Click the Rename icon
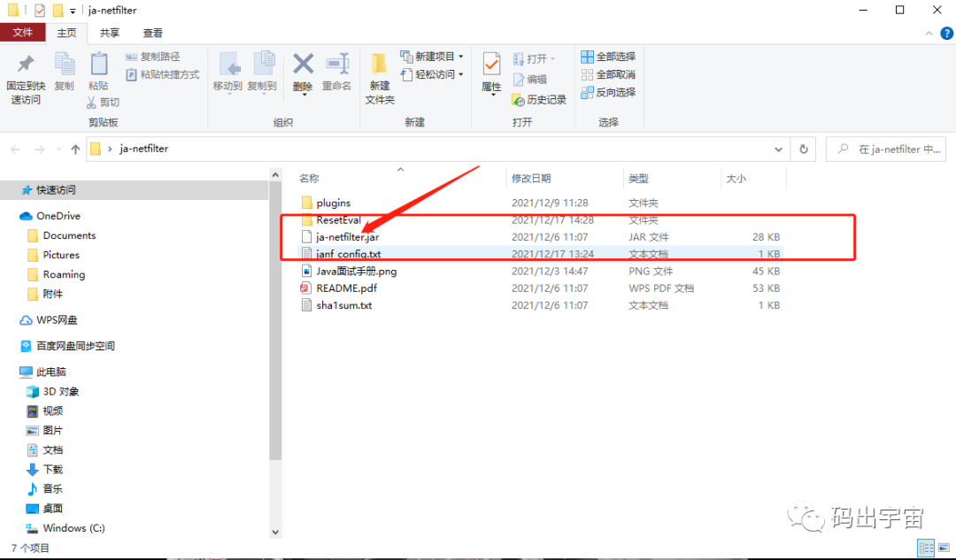 coord(337,64)
